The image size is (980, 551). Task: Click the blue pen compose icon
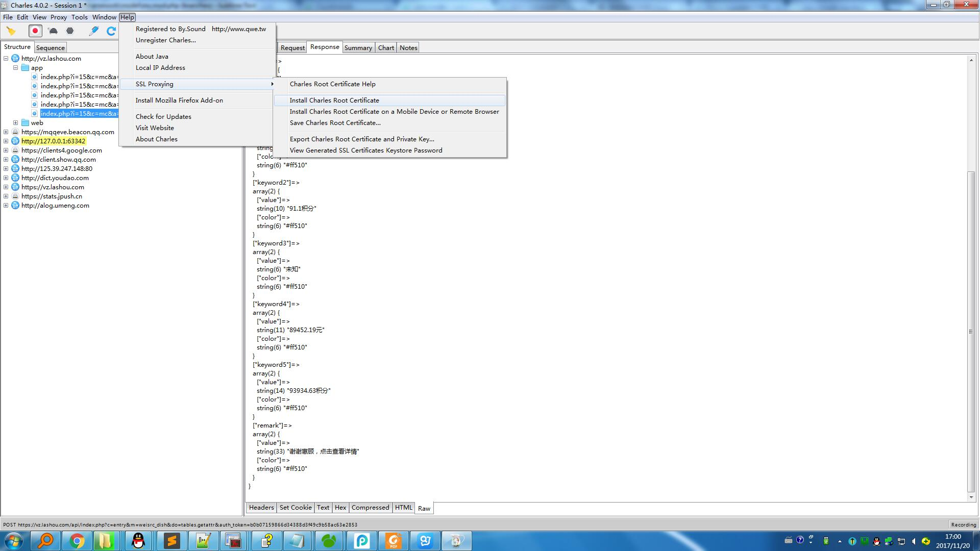[94, 31]
